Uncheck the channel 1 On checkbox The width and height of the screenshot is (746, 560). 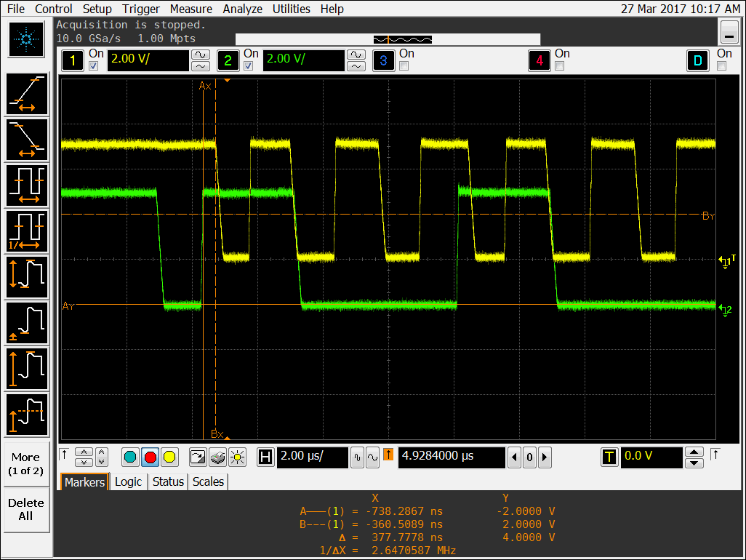click(94, 66)
